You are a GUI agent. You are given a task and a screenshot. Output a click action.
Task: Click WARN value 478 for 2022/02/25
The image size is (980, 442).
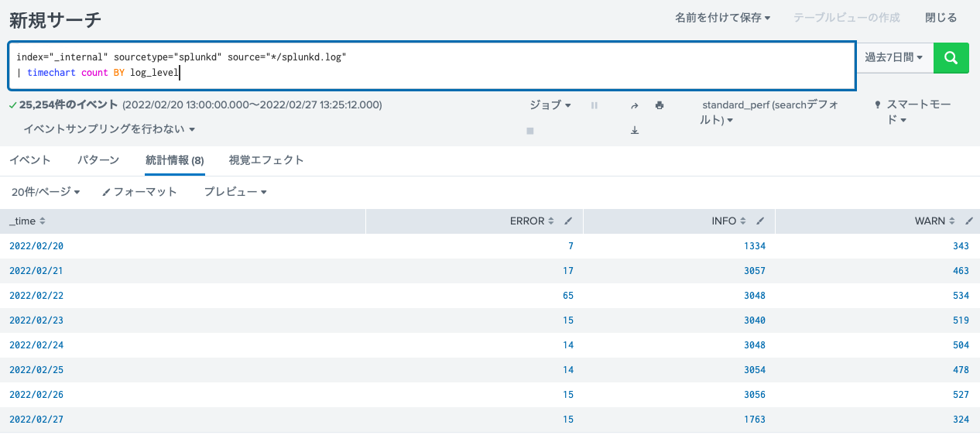click(961, 370)
